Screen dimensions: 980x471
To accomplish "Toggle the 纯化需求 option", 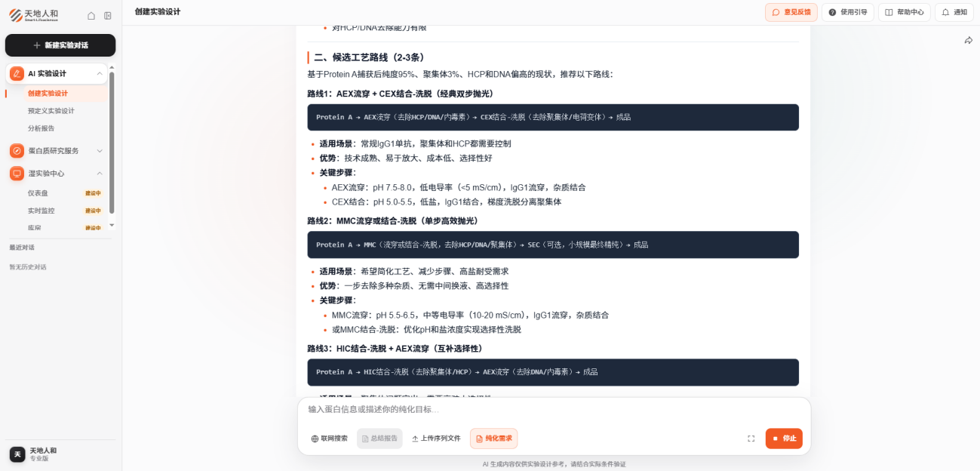I will pyautogui.click(x=493, y=439).
